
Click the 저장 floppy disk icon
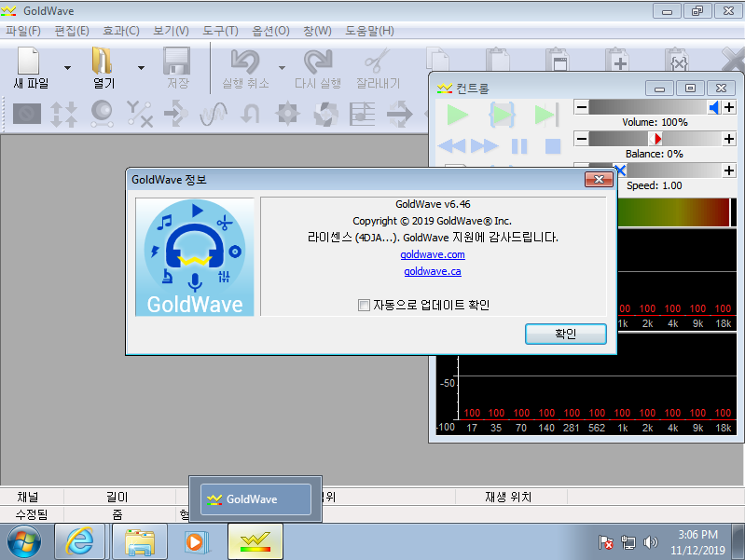177,61
